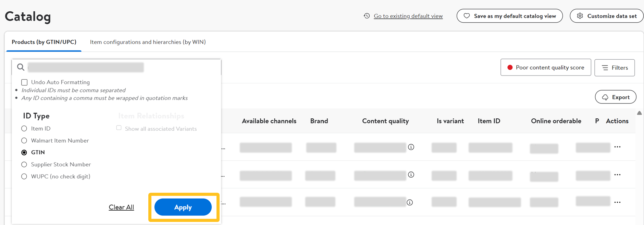Select Supplier Stock Number radio button
Screen dimensions: 644x225
pyautogui.click(x=24, y=165)
